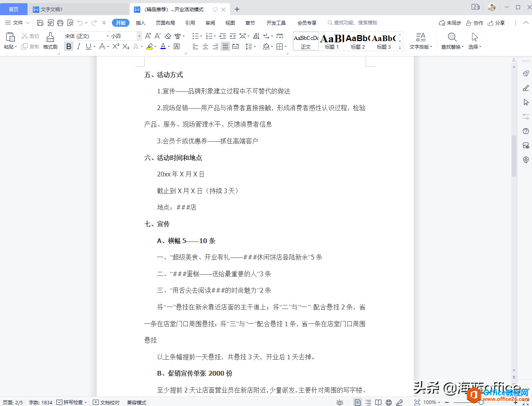Screen dimensions: 532x406
Task: Set paragraph to align left
Action: point(195,46)
